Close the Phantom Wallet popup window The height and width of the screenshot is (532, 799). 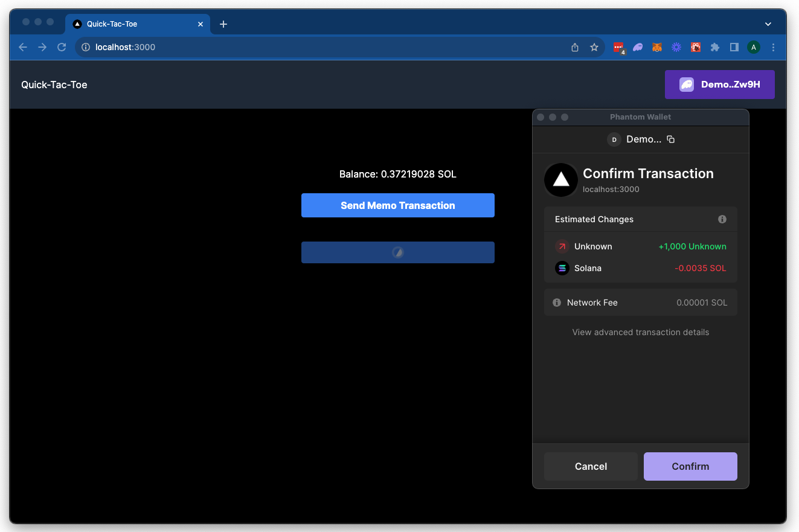pyautogui.click(x=541, y=117)
